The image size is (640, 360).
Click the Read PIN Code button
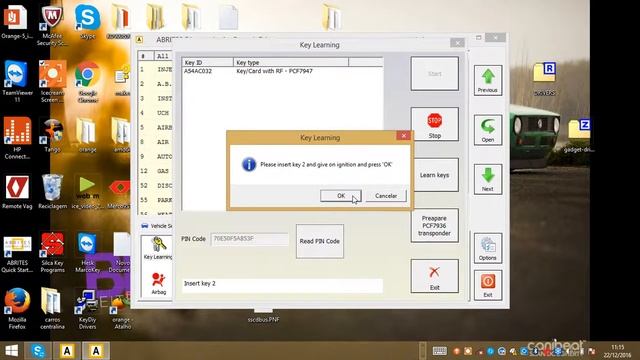click(320, 241)
